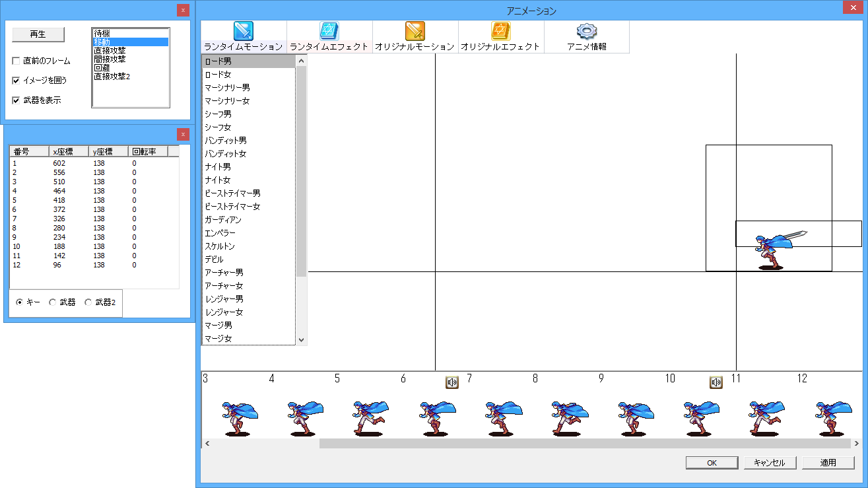Click the y座標 column header
Image resolution: width=868 pixels, height=488 pixels.
tap(109, 151)
